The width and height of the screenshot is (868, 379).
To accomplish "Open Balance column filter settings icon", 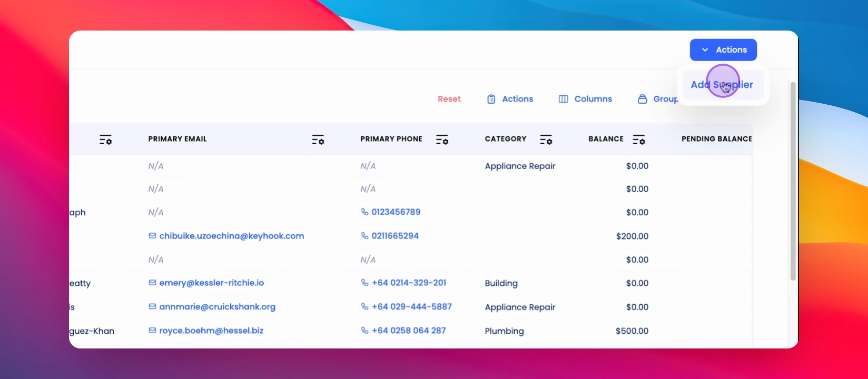I will [638, 139].
